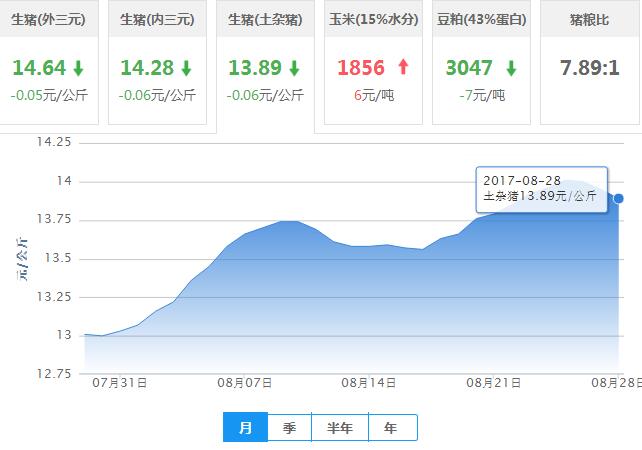
Task: Click the 13.75 y-axis label
Action: point(54,219)
